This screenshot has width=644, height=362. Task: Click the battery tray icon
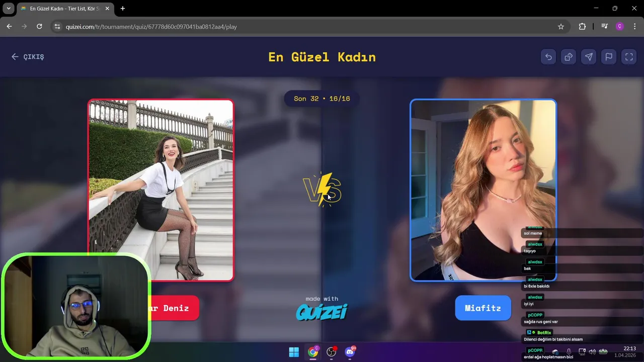pos(603,352)
